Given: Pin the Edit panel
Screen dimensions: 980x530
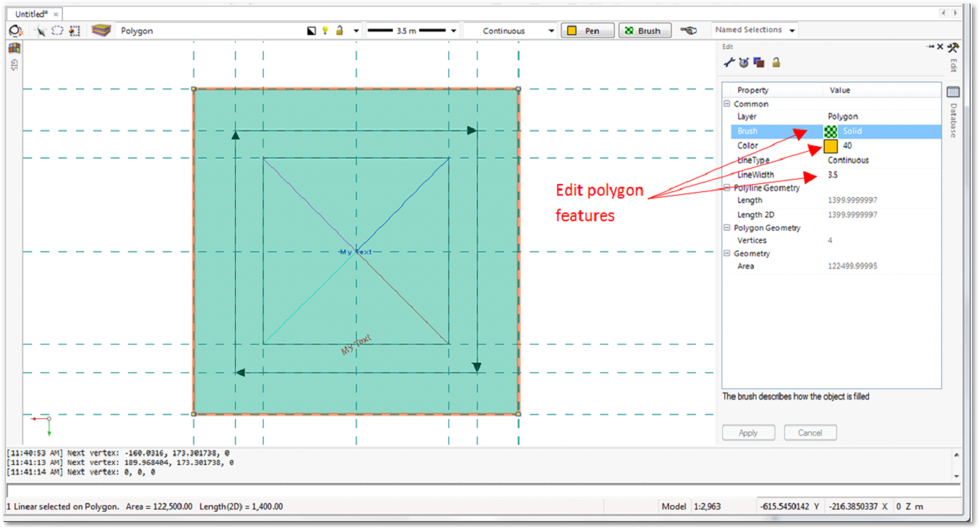Looking at the screenshot, I should (x=931, y=47).
